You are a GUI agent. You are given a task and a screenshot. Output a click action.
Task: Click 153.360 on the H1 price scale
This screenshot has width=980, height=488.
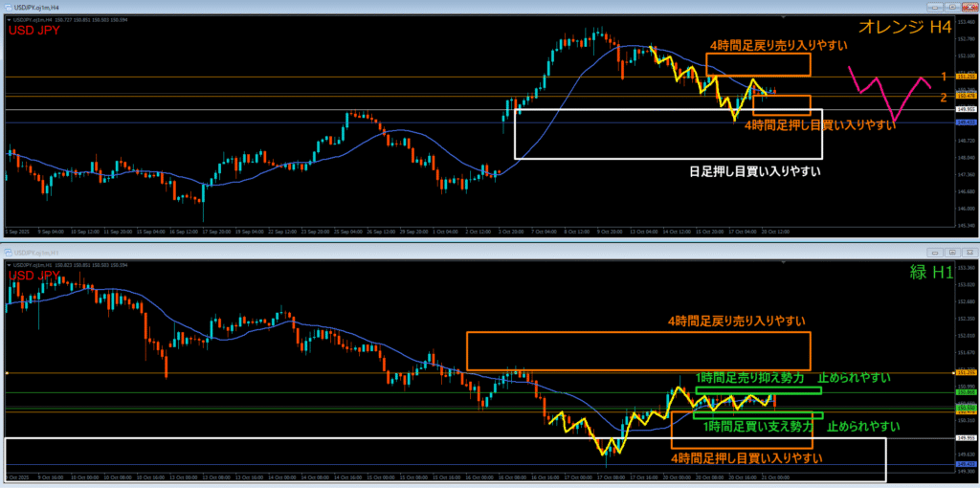coord(965,267)
